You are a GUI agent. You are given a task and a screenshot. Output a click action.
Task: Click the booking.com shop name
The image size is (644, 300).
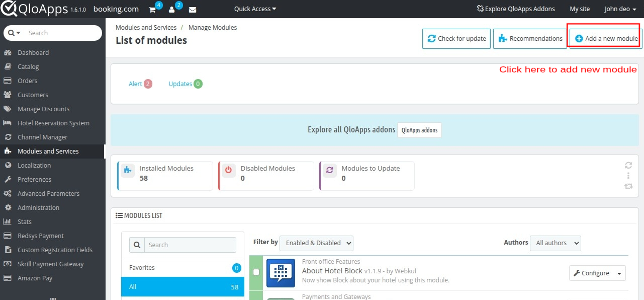pyautogui.click(x=116, y=9)
